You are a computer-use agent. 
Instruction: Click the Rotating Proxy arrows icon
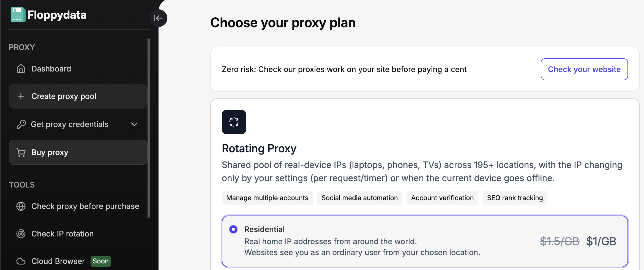click(234, 122)
